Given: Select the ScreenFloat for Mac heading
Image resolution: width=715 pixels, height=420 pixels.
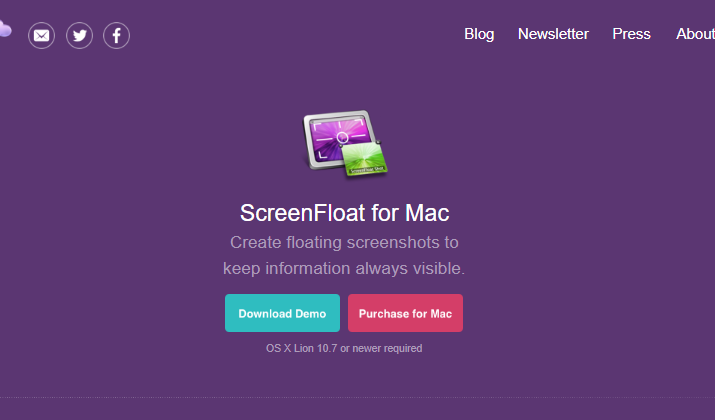Looking at the screenshot, I should click(345, 213).
